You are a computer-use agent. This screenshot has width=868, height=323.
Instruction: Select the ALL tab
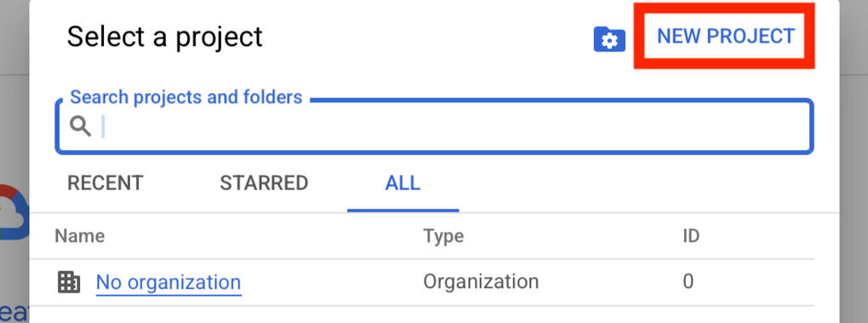(x=403, y=183)
